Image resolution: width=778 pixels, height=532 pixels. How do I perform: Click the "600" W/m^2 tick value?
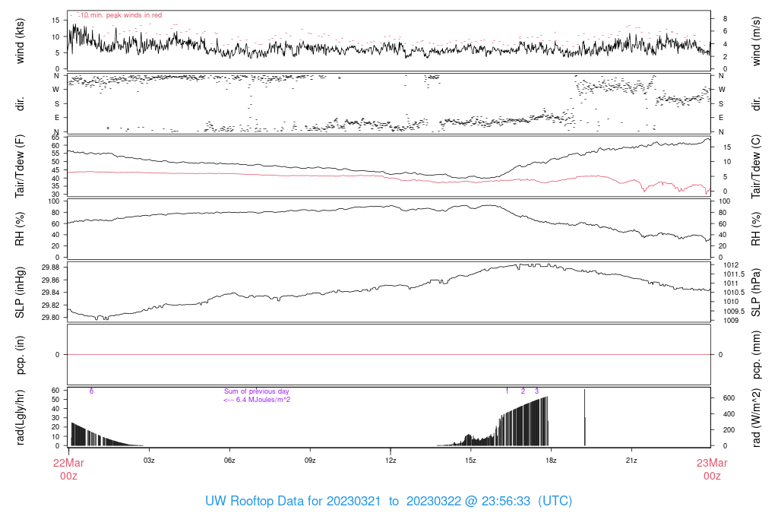[x=729, y=398]
